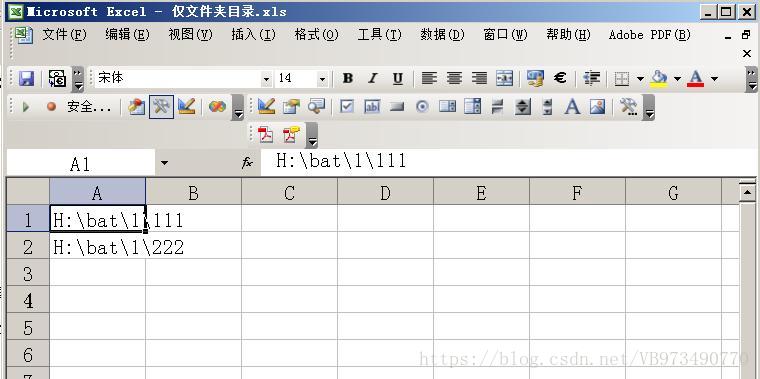
Task: Run a macro with the green play icon
Action: pos(26,107)
